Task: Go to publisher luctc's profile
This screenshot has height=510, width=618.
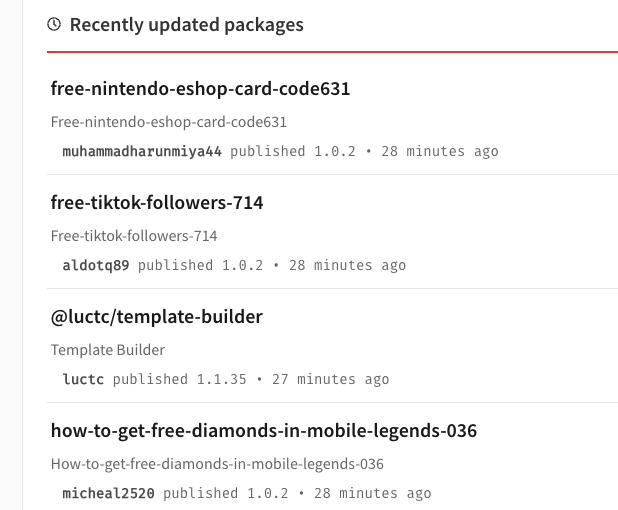Action: pyautogui.click(x=83, y=379)
